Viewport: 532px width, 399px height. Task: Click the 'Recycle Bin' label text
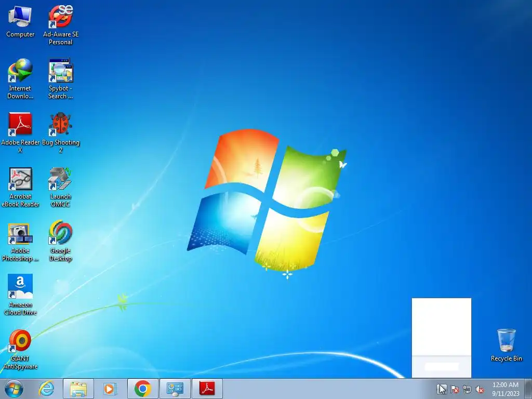(506, 358)
